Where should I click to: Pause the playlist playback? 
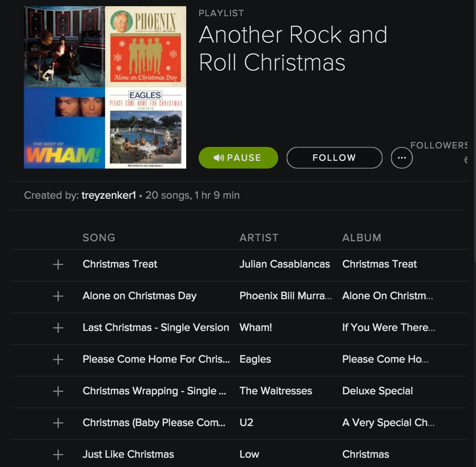tap(238, 158)
